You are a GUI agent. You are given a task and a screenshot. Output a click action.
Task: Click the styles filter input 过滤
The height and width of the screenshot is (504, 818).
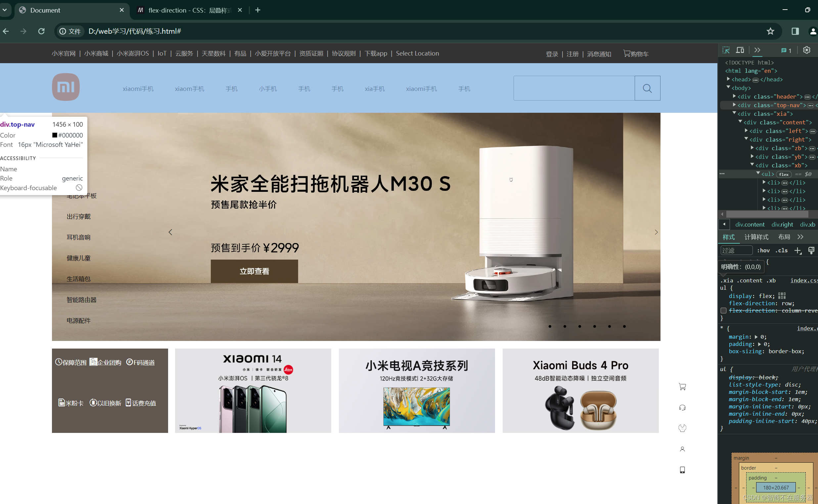736,250
